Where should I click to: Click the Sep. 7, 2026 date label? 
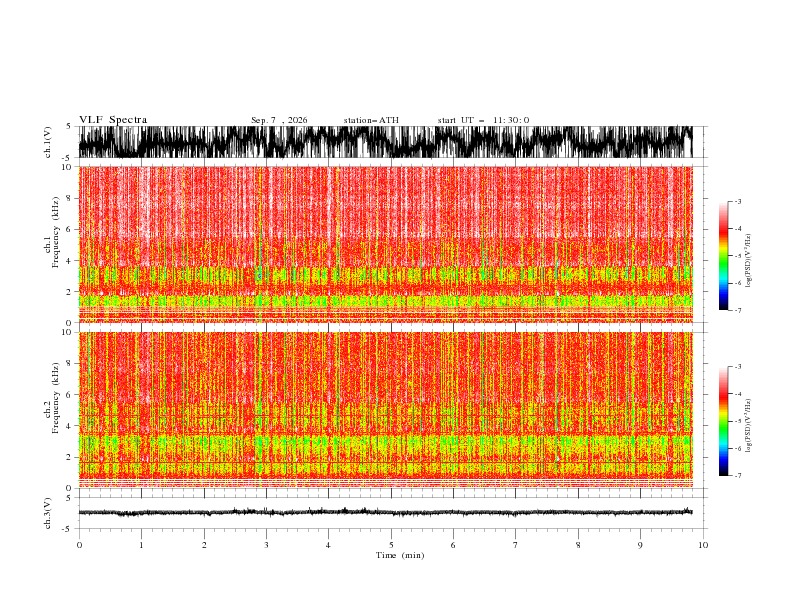[279, 120]
